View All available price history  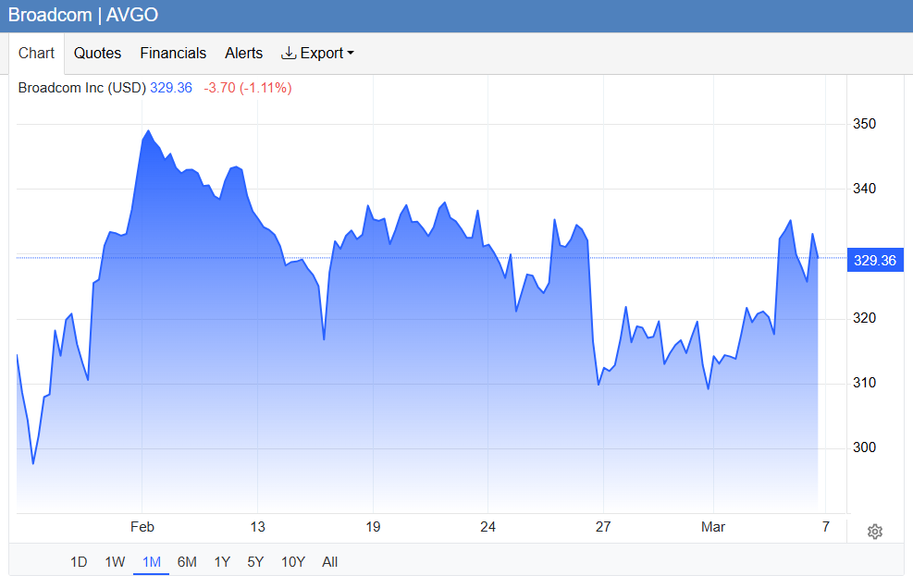click(x=329, y=561)
